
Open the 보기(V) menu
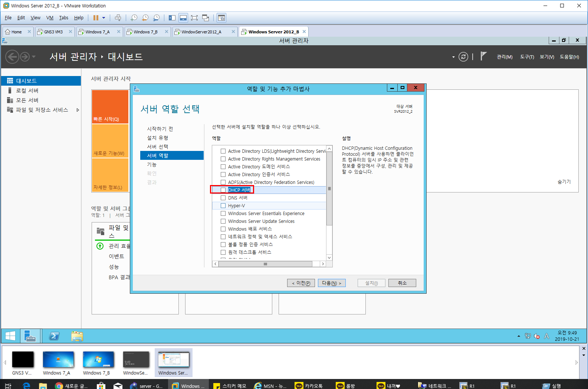547,57
